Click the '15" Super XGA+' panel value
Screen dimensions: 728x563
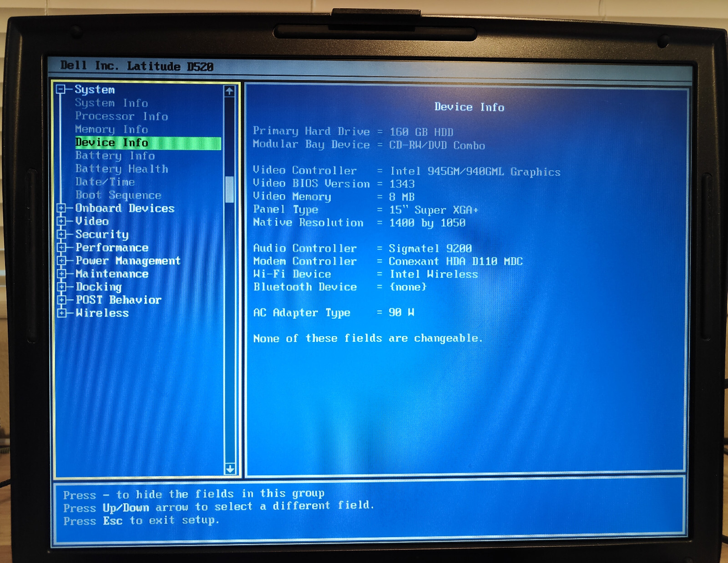(x=434, y=210)
